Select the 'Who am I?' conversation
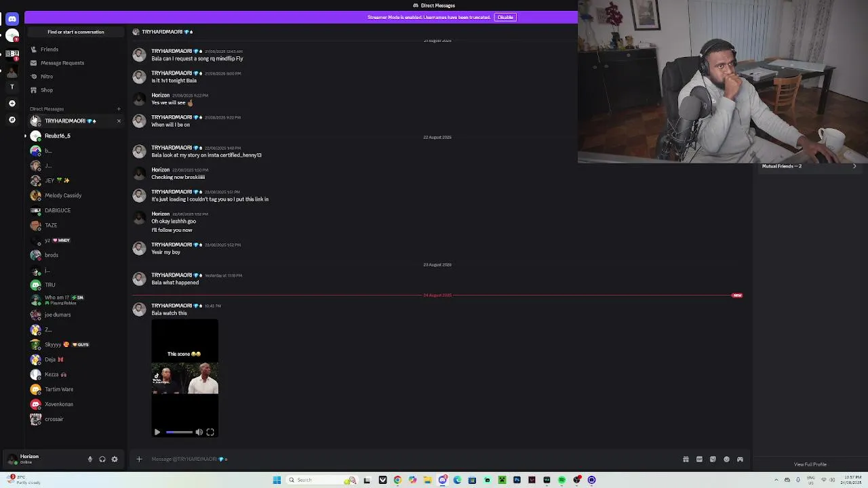Viewport: 868px width, 488px height. click(x=75, y=300)
